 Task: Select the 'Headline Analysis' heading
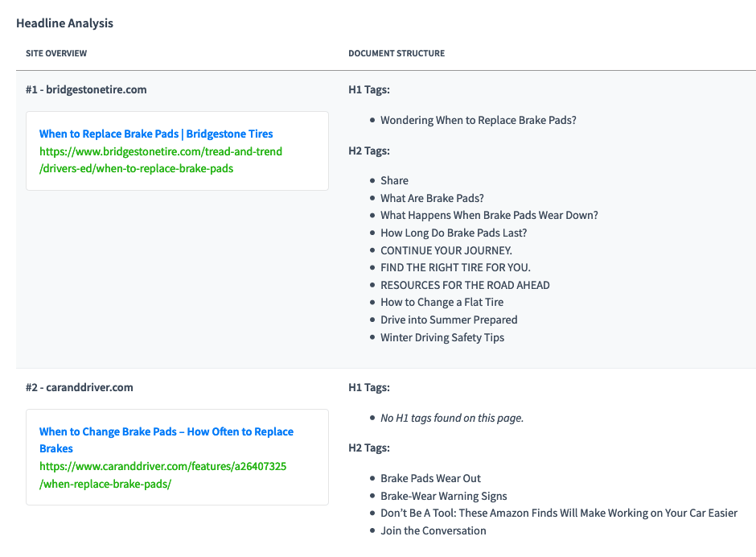[x=64, y=23]
